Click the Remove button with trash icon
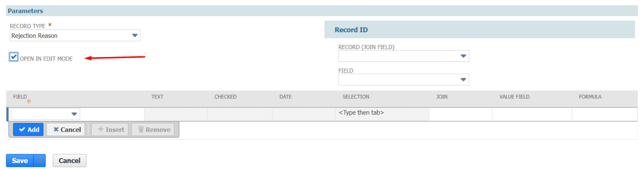This screenshot has height=169, width=644. tap(153, 129)
